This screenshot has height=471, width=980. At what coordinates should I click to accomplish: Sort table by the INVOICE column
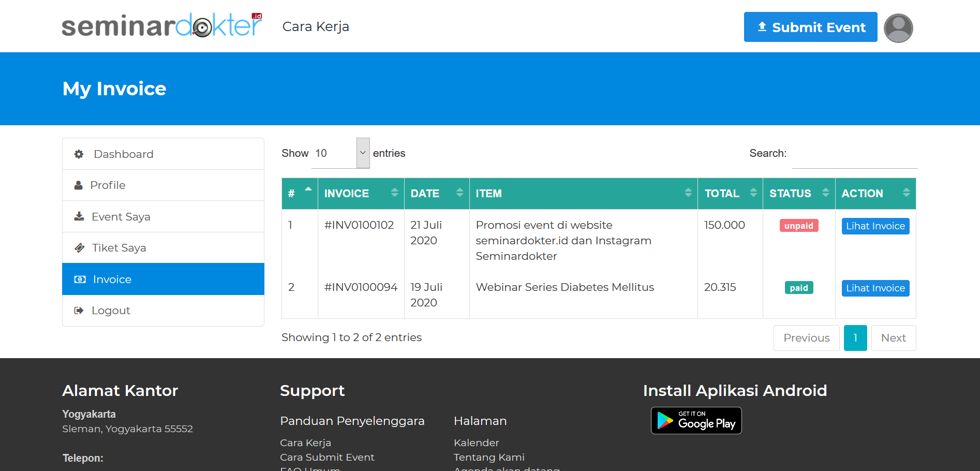tap(360, 194)
